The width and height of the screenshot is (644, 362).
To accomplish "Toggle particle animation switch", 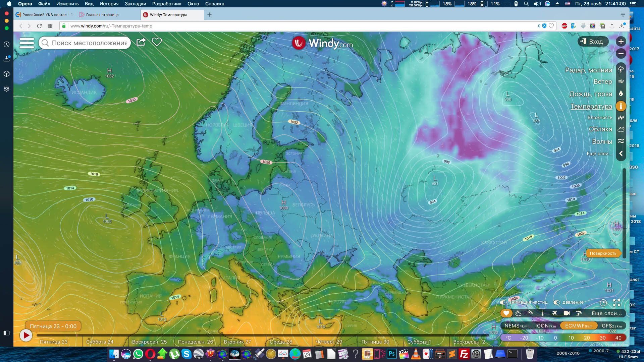I will (503, 302).
